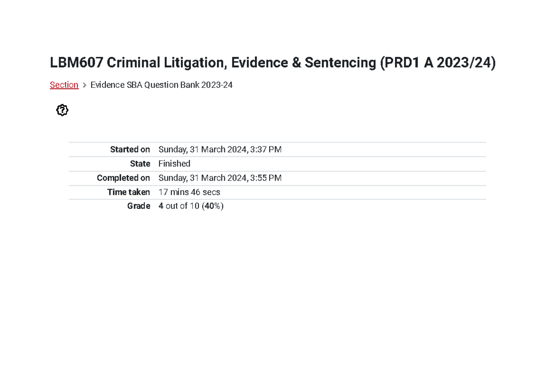
Task: Select the Finished state text
Action: coord(174,163)
